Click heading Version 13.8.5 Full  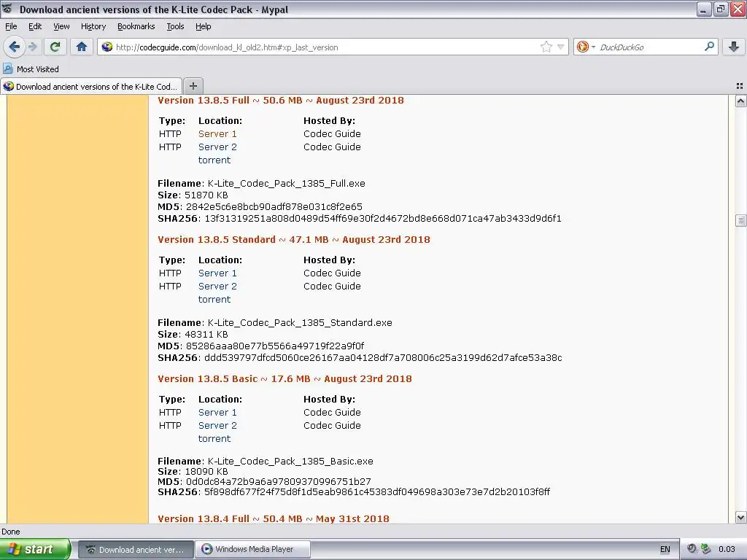point(281,101)
